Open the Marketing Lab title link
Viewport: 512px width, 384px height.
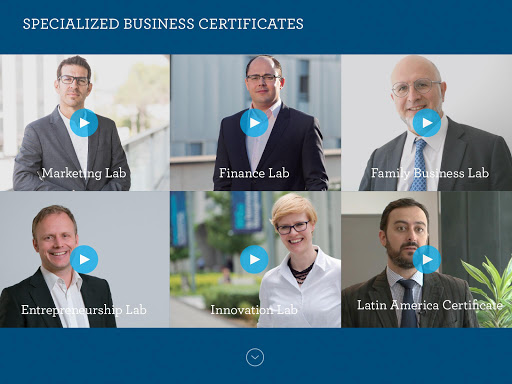click(84, 173)
